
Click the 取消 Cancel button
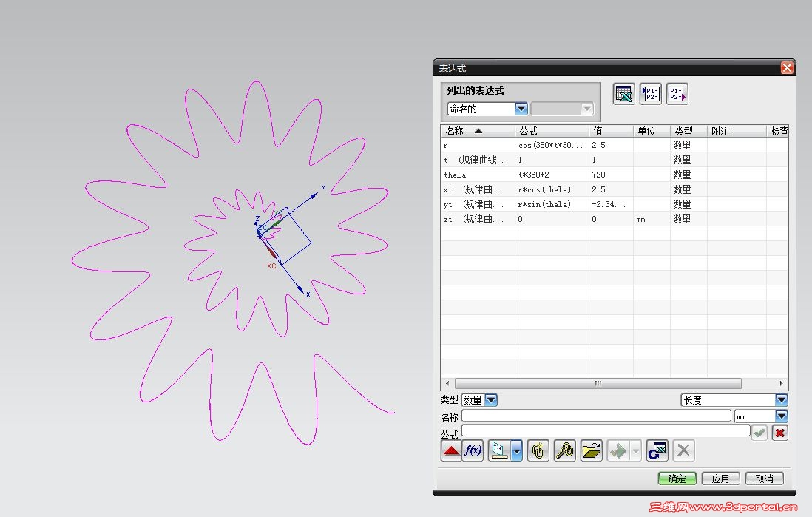pos(765,479)
